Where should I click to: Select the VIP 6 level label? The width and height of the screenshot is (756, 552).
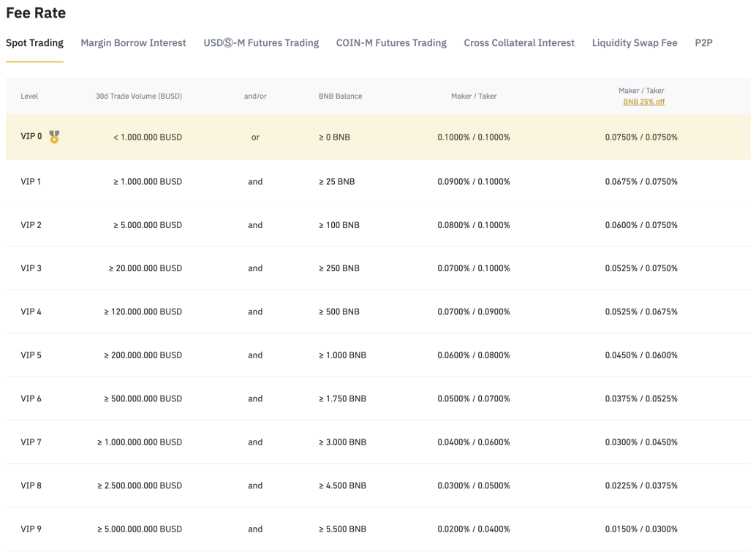click(31, 398)
